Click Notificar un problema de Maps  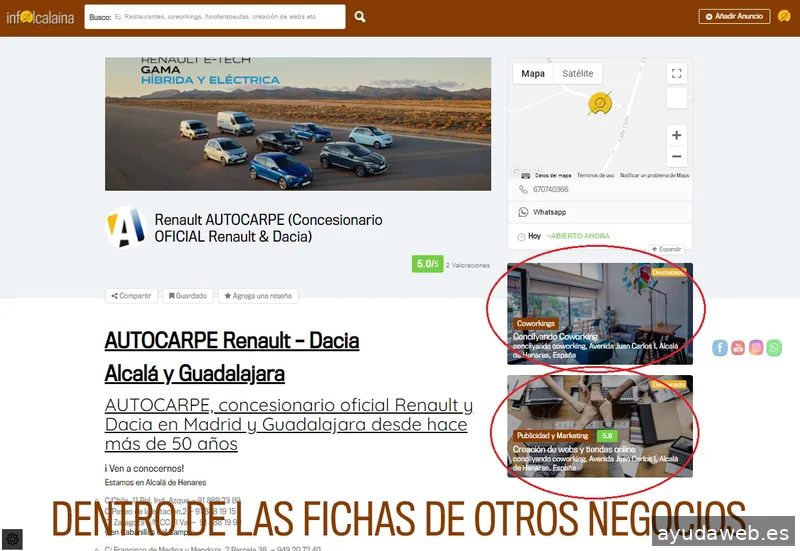click(654, 176)
